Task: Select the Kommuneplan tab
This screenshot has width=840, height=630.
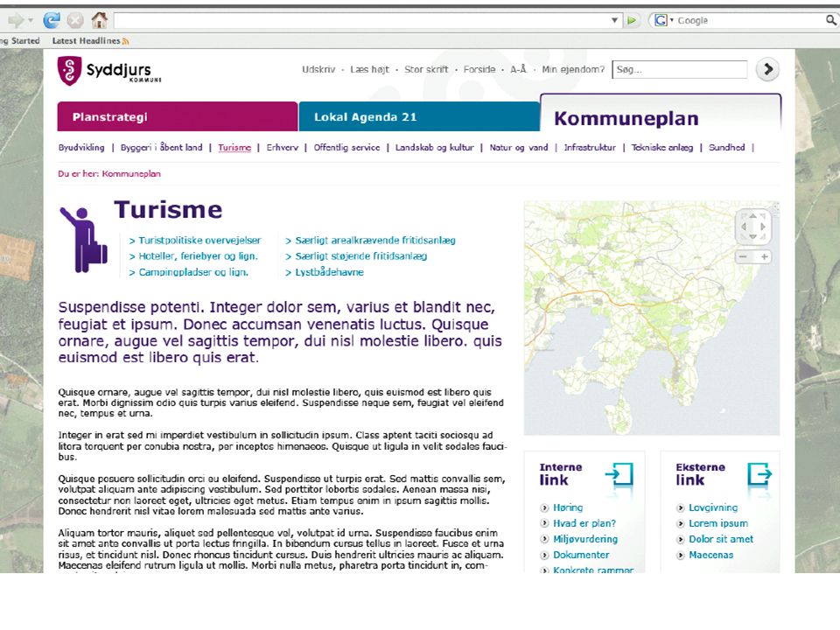Action: pyautogui.click(x=661, y=114)
